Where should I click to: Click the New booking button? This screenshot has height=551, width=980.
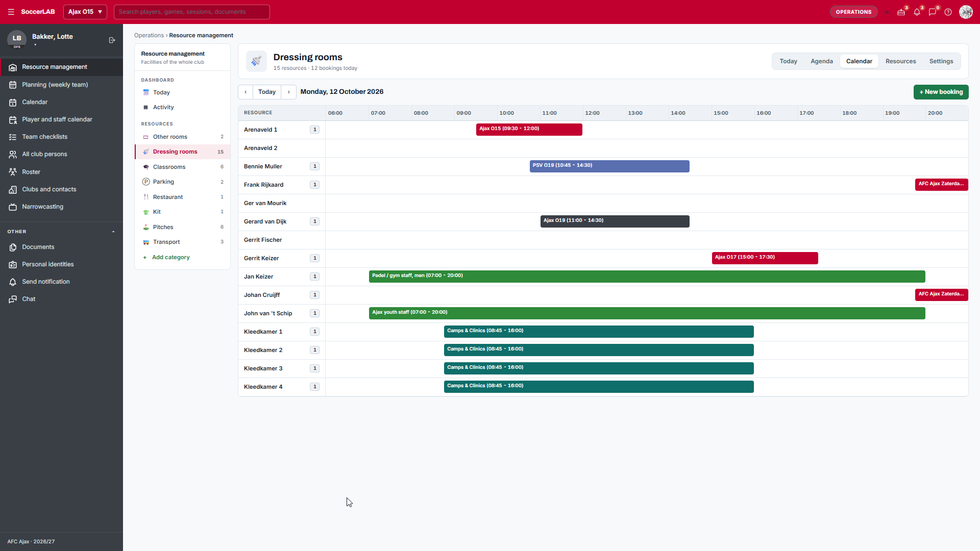pos(941,92)
